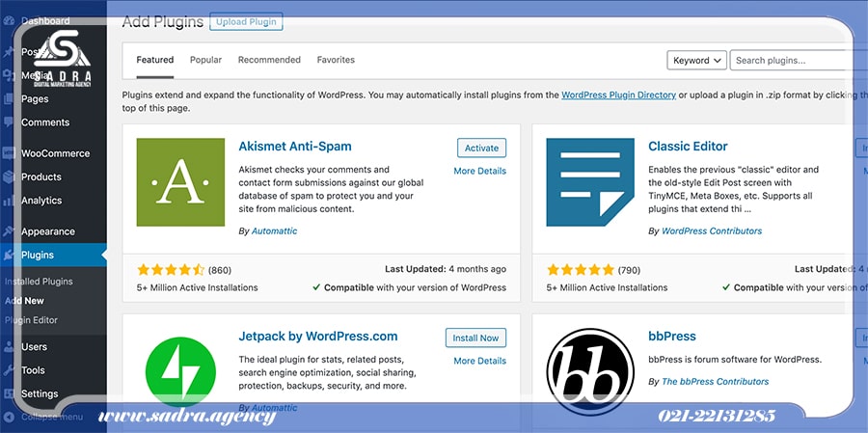
Task: Install the Jetpack plugin now
Action: [475, 338]
